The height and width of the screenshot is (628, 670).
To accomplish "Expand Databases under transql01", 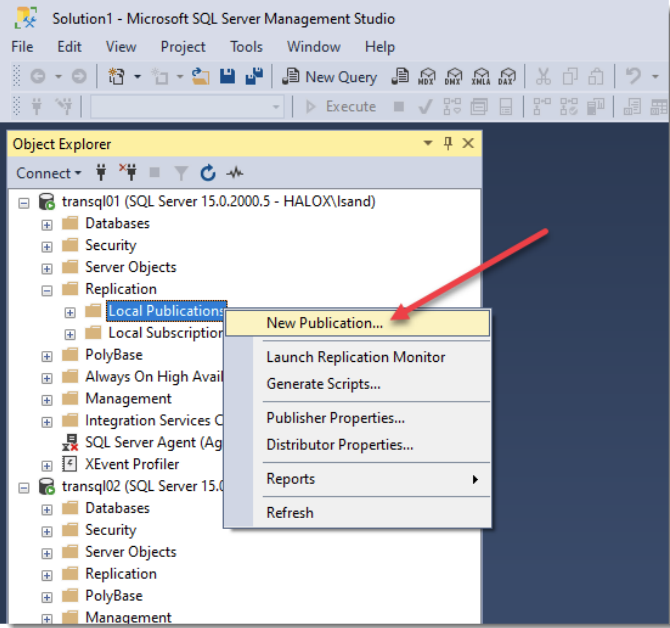I will click(47, 225).
